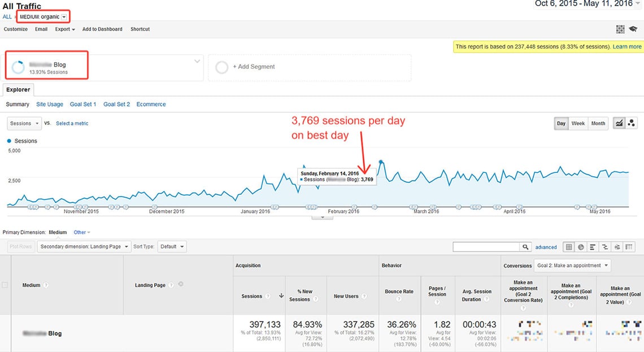644x352 pixels.
Task: Select Medium as primary dimension
Action: [x=58, y=232]
